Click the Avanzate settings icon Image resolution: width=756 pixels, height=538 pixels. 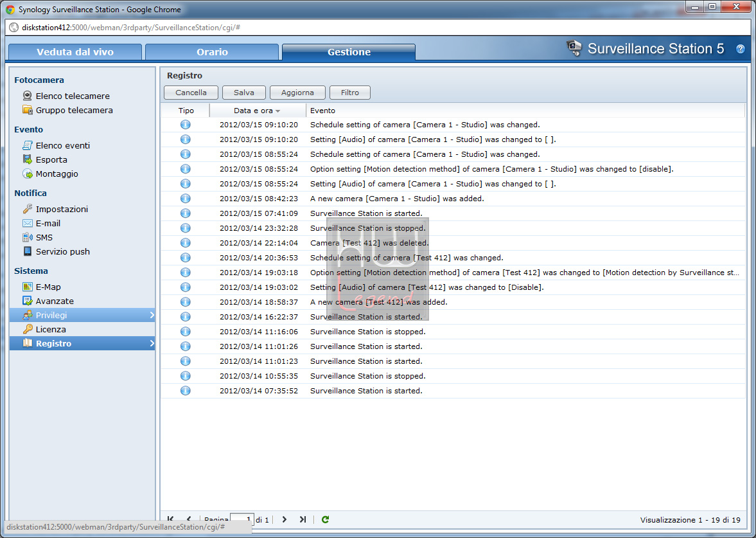pos(28,301)
